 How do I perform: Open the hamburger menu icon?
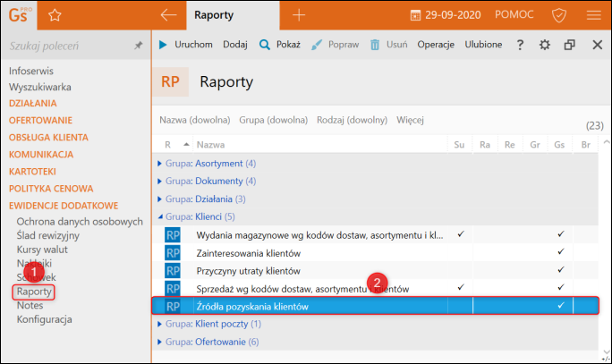coord(593,15)
